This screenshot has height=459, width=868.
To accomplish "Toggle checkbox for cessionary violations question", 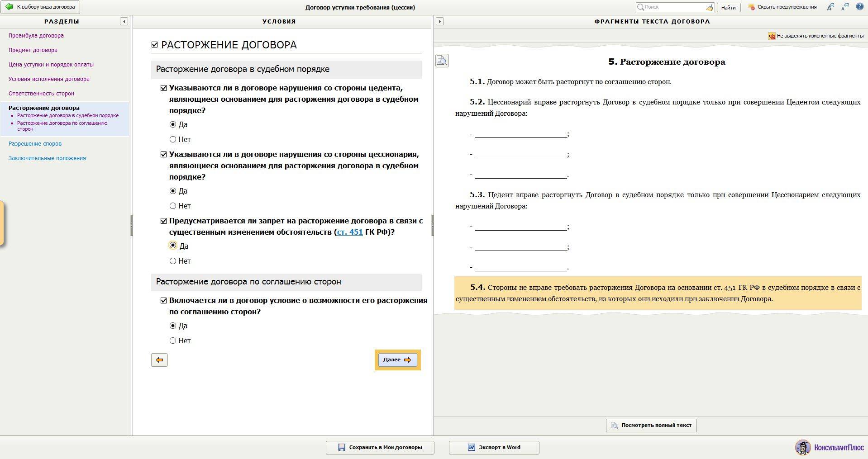I will pos(164,155).
